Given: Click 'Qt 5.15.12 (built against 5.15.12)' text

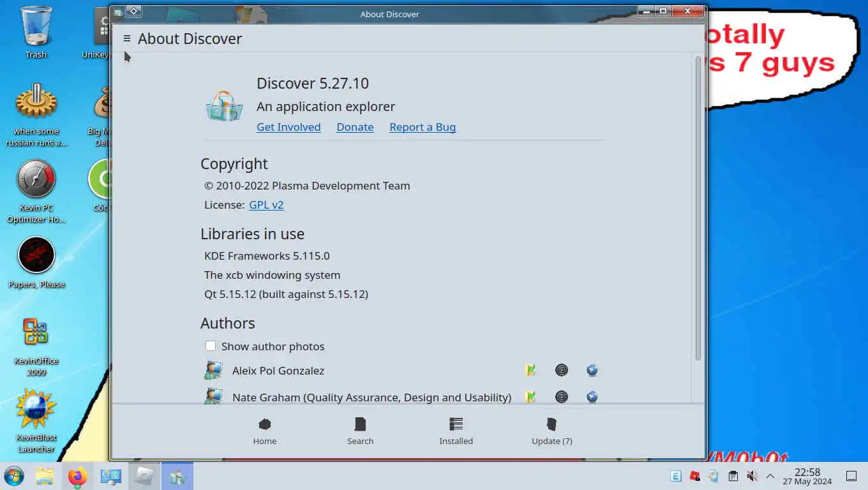Looking at the screenshot, I should coord(286,294).
